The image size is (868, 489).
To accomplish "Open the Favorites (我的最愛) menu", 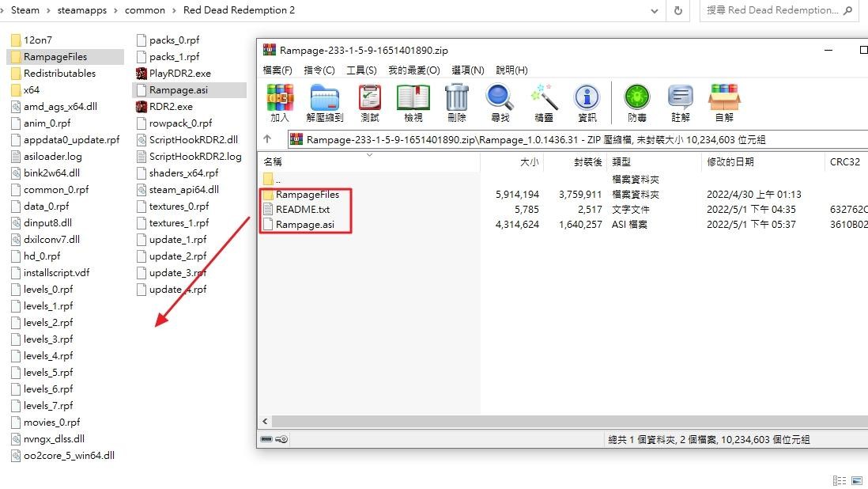I will point(414,70).
